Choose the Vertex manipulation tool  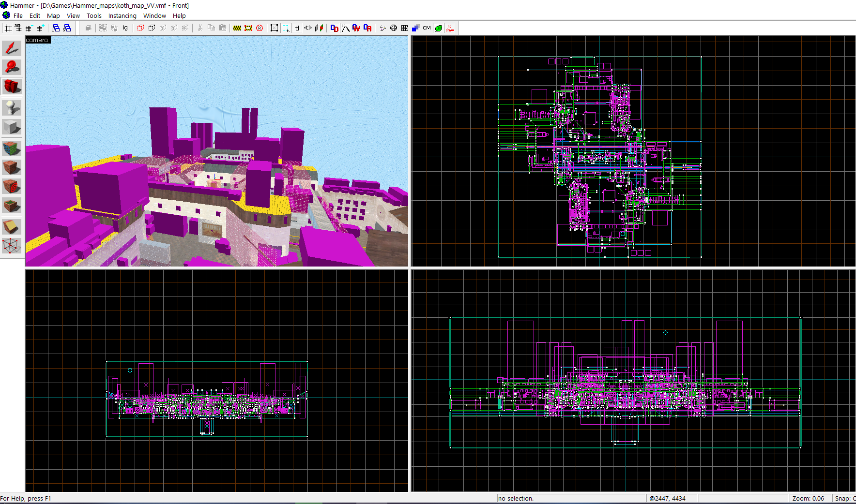pos(12,246)
